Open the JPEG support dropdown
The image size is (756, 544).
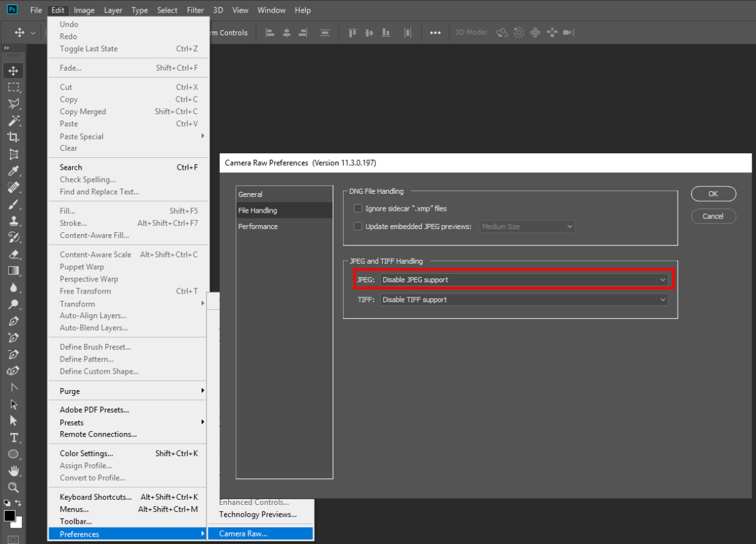point(523,279)
